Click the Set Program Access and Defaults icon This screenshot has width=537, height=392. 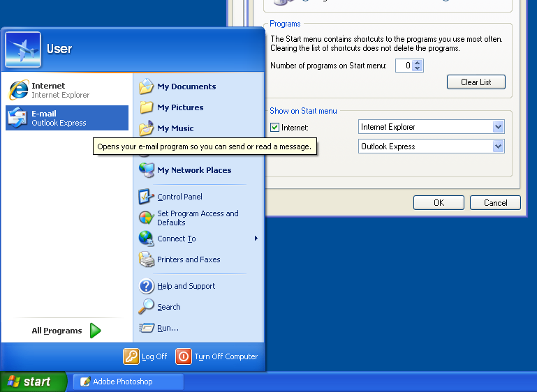click(x=146, y=218)
